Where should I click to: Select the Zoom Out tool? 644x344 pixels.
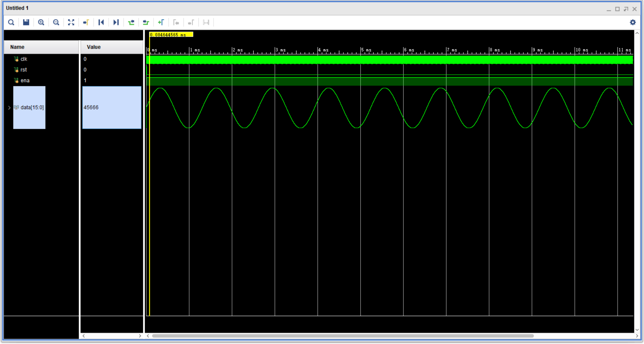point(56,22)
